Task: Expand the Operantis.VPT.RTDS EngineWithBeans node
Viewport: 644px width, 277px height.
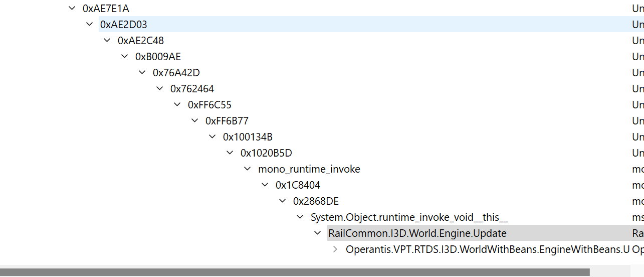Action: [335, 249]
